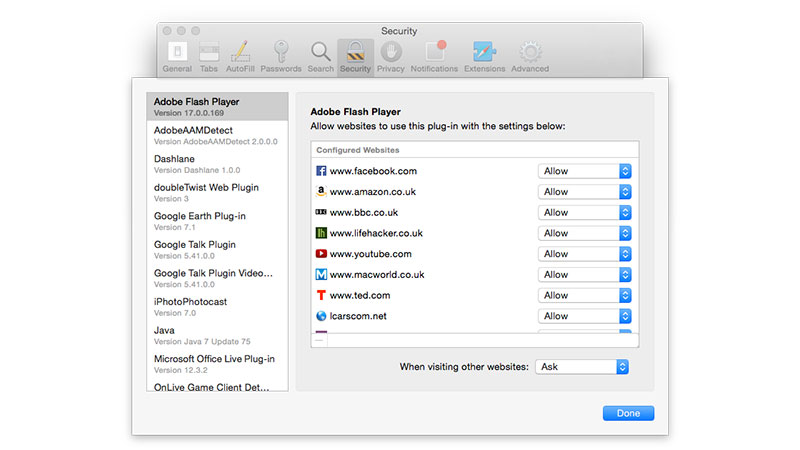Open the Advanced gear pane
Viewport: 800px width, 450px height.
click(x=530, y=57)
